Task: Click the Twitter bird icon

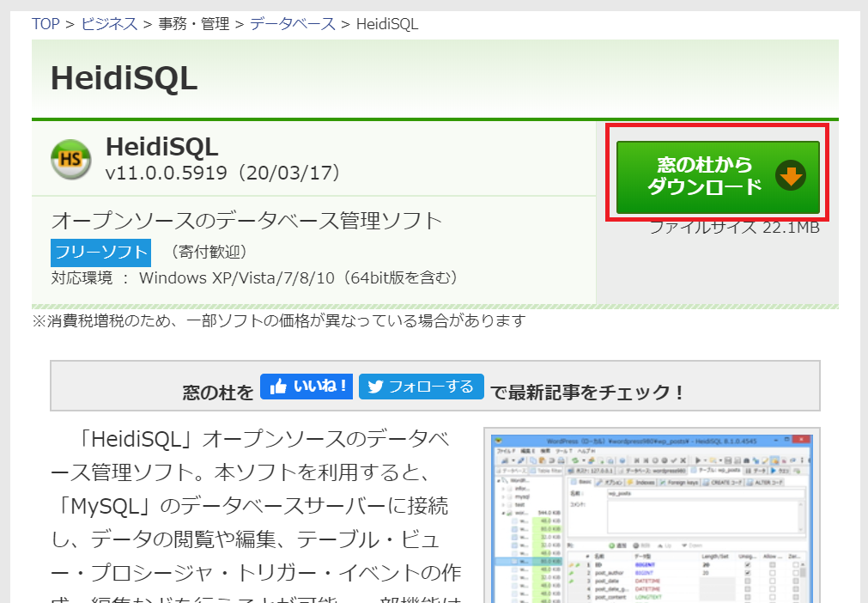Action: pyautogui.click(x=375, y=387)
